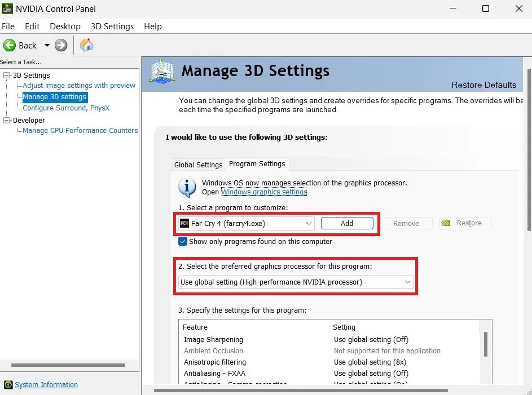This screenshot has height=395, width=532.
Task: Click the NVIDIA logo in the title bar
Action: pyautogui.click(x=7, y=8)
